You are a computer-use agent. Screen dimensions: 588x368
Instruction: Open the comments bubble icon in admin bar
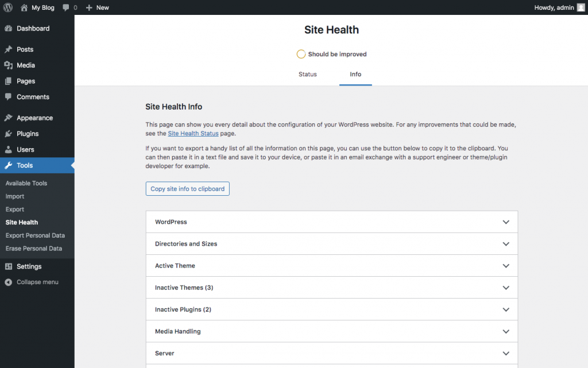pyautogui.click(x=66, y=7)
